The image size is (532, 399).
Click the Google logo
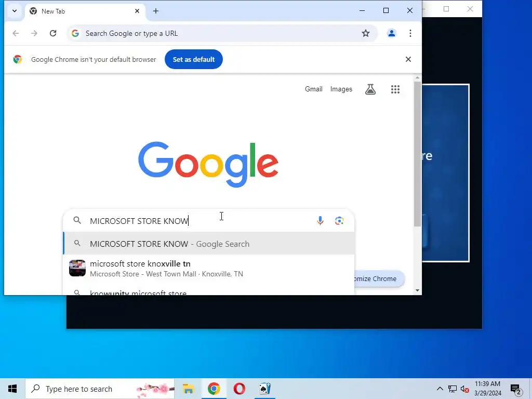pyautogui.click(x=208, y=164)
